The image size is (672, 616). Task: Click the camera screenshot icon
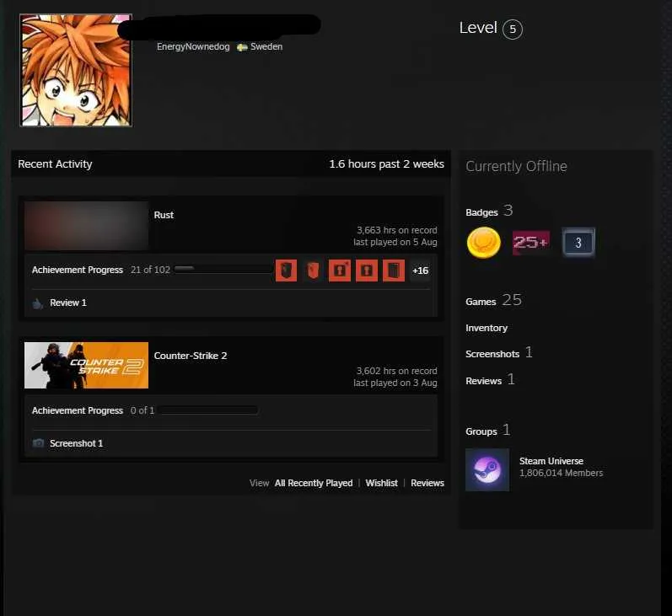coord(38,443)
